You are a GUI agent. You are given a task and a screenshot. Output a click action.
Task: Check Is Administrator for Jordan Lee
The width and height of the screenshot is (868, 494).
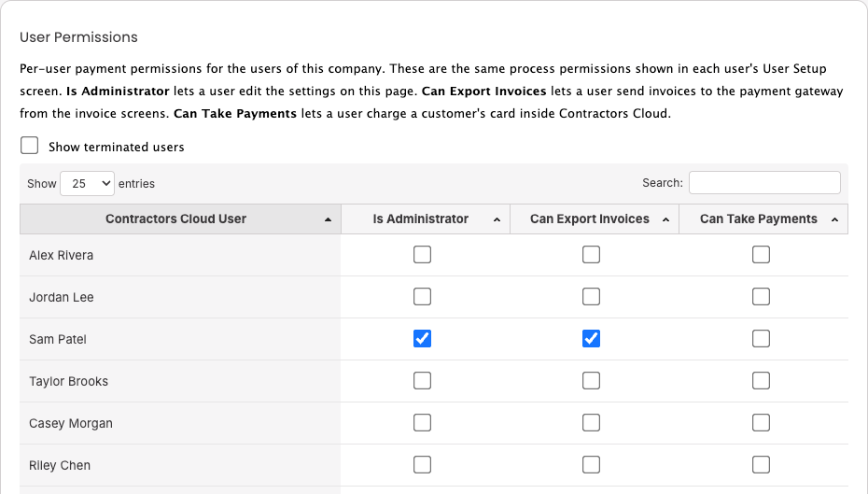pos(423,297)
